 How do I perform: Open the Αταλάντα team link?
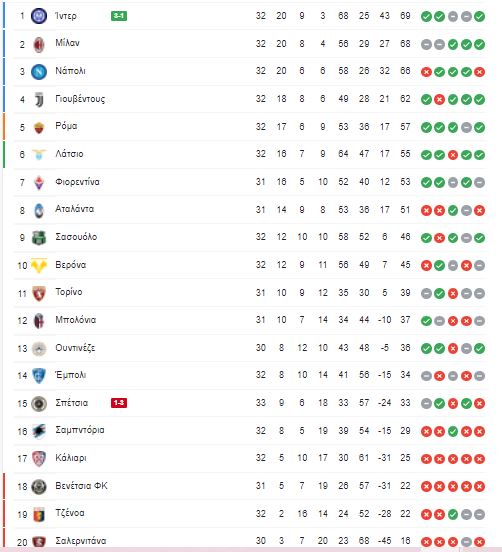tap(75, 209)
